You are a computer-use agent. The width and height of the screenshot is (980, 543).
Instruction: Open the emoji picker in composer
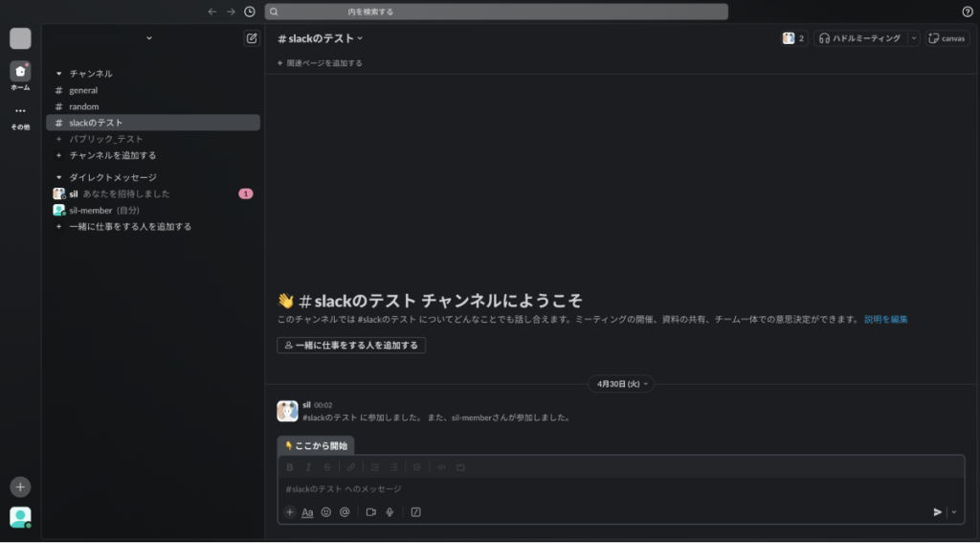pos(326,512)
